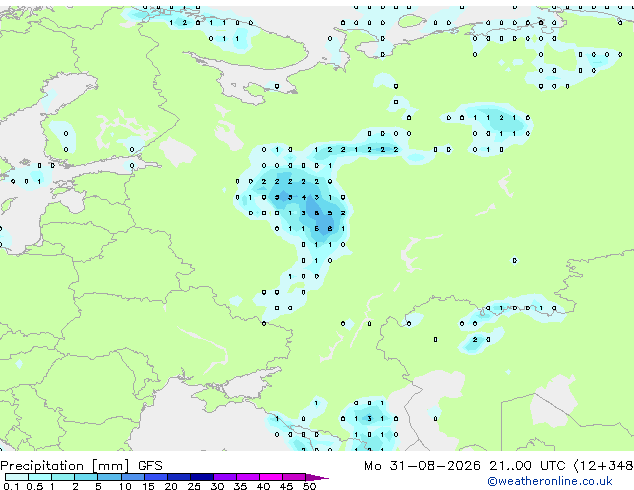Click the legend scale label '25'
This screenshot has height=490, width=634.
194,486
